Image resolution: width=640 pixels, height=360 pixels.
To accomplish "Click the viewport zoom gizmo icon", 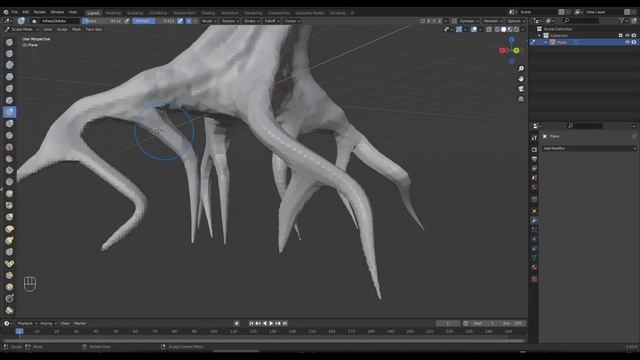I will (521, 69).
